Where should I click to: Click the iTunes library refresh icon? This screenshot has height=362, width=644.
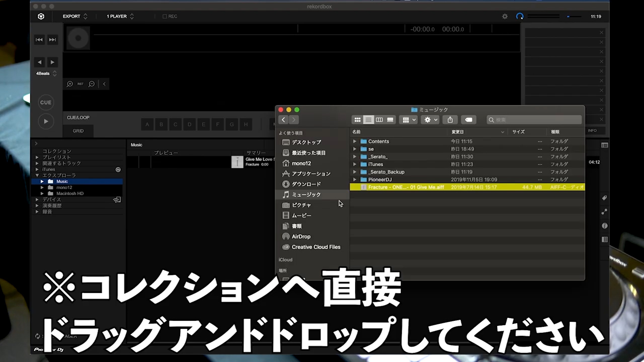click(118, 169)
